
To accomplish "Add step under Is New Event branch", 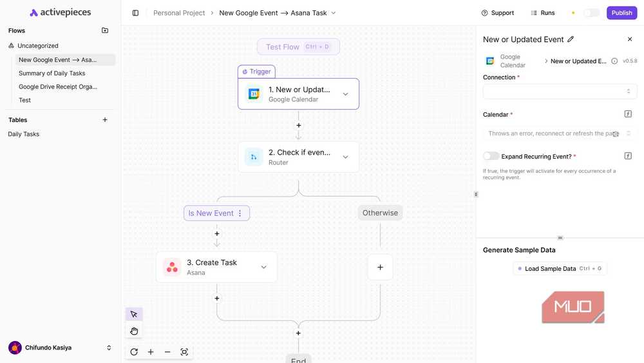I will tap(217, 233).
